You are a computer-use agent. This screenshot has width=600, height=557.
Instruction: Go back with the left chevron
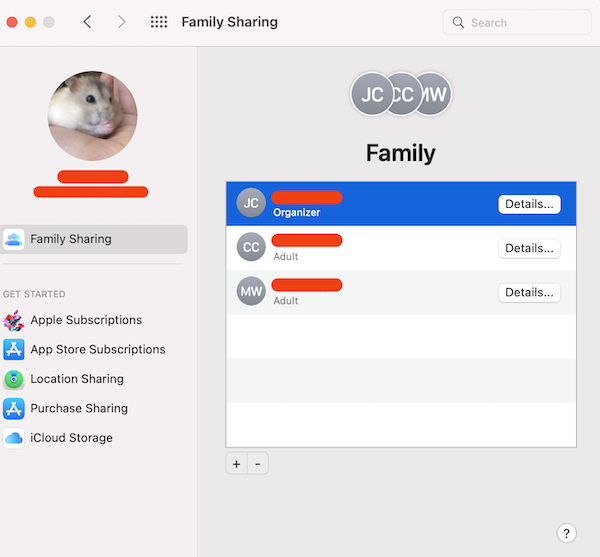pos(87,22)
